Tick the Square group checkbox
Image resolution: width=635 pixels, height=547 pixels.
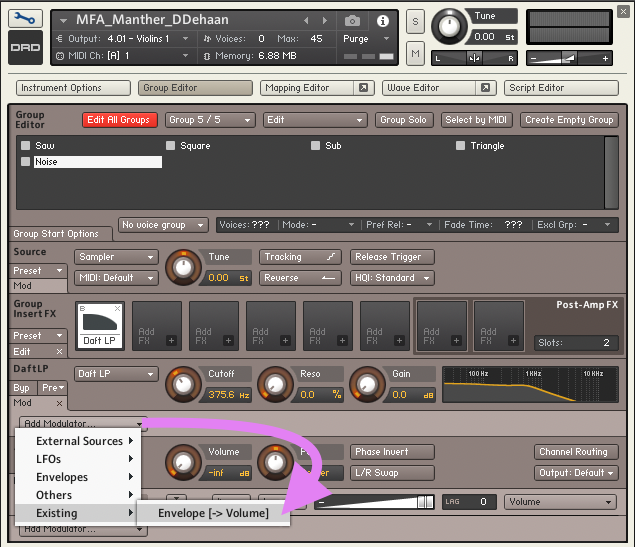(171, 146)
